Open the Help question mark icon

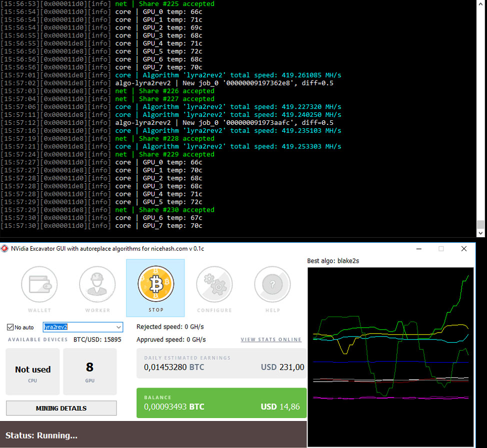[x=272, y=289]
